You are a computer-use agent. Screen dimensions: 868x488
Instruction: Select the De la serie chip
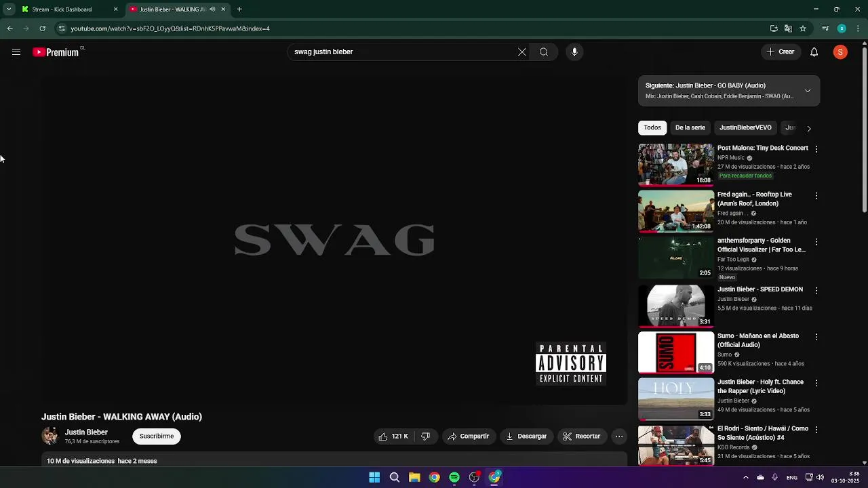(690, 127)
